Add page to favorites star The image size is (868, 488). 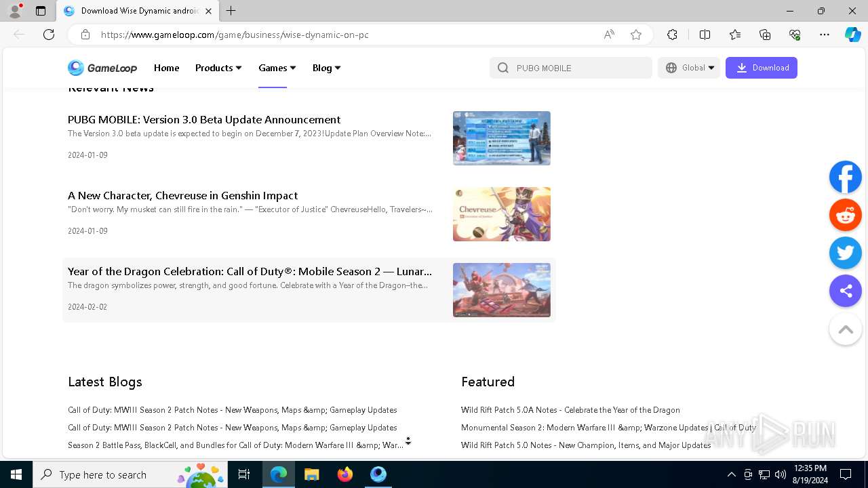[x=636, y=35]
